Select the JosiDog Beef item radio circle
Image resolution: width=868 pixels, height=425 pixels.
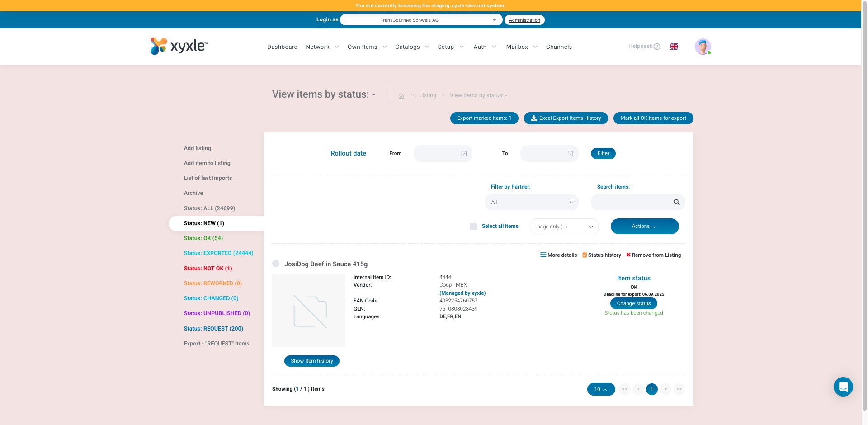(276, 264)
